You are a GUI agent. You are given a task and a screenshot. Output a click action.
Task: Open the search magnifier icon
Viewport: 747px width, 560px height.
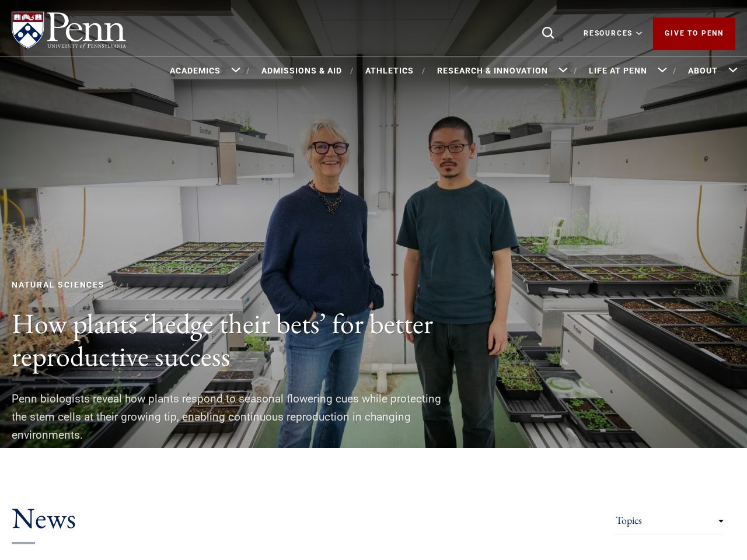pyautogui.click(x=547, y=33)
